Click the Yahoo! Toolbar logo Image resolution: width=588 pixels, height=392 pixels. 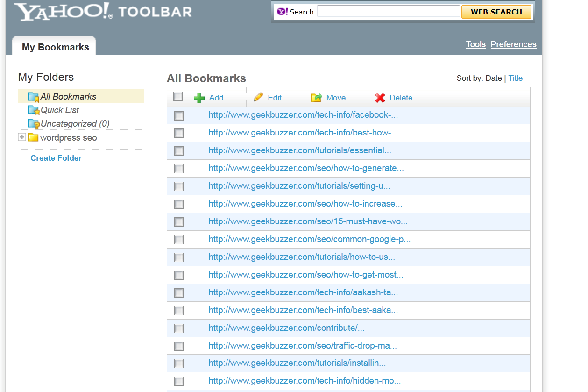(103, 12)
